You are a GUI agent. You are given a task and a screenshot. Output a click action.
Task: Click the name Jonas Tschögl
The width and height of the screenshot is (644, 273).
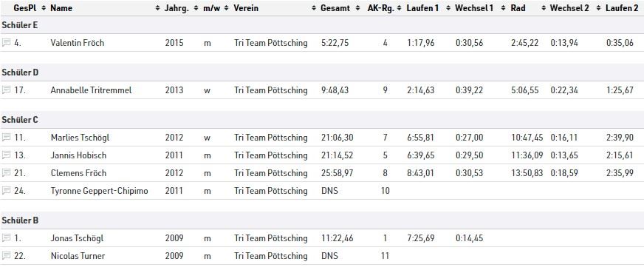(78, 238)
